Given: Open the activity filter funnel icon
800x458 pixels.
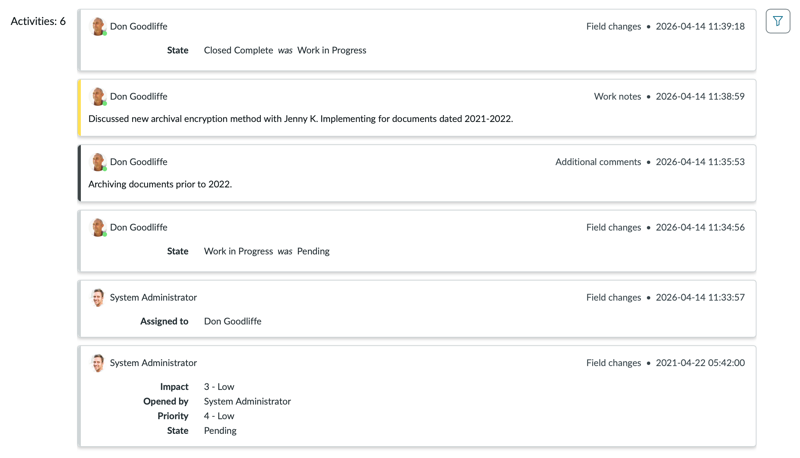Looking at the screenshot, I should click(x=778, y=21).
